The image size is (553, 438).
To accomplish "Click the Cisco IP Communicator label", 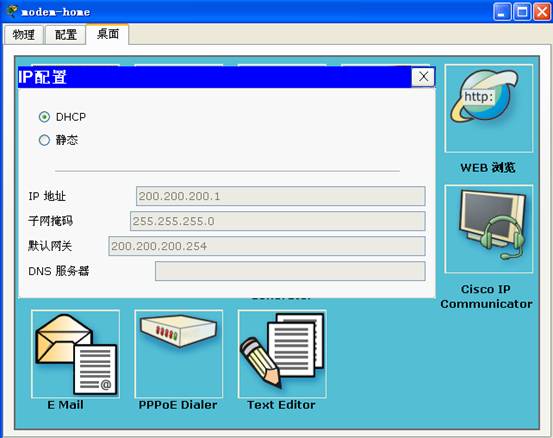I will click(x=486, y=296).
